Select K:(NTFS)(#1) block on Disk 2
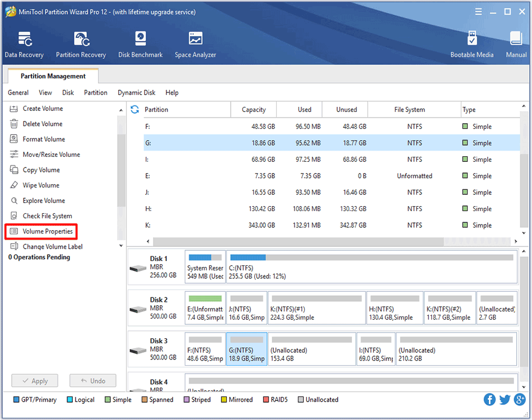 (316, 308)
